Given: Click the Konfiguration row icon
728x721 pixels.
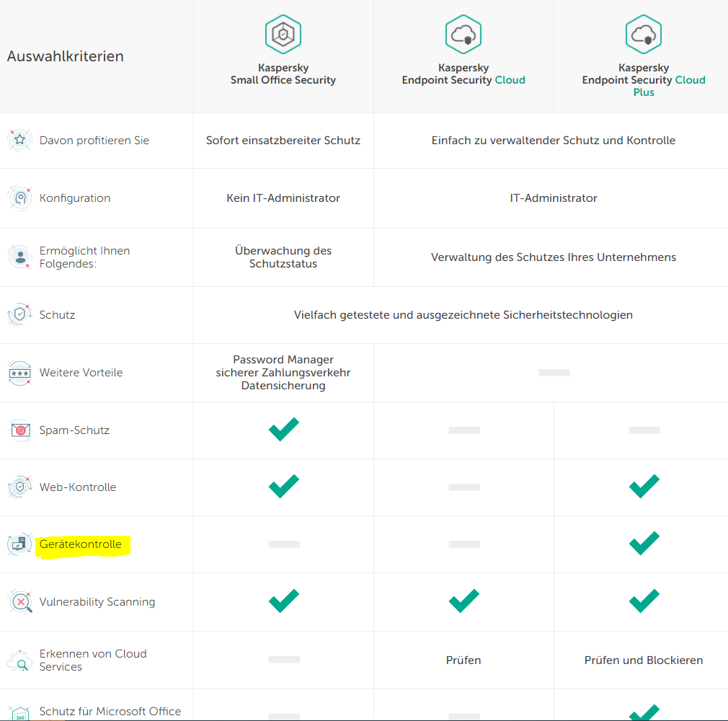Looking at the screenshot, I should [x=20, y=198].
